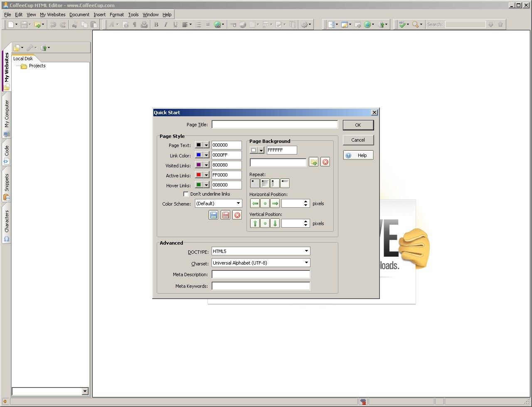This screenshot has width=532, height=407.
Task: Click the red disk color scheme icon
Action: [x=225, y=215]
